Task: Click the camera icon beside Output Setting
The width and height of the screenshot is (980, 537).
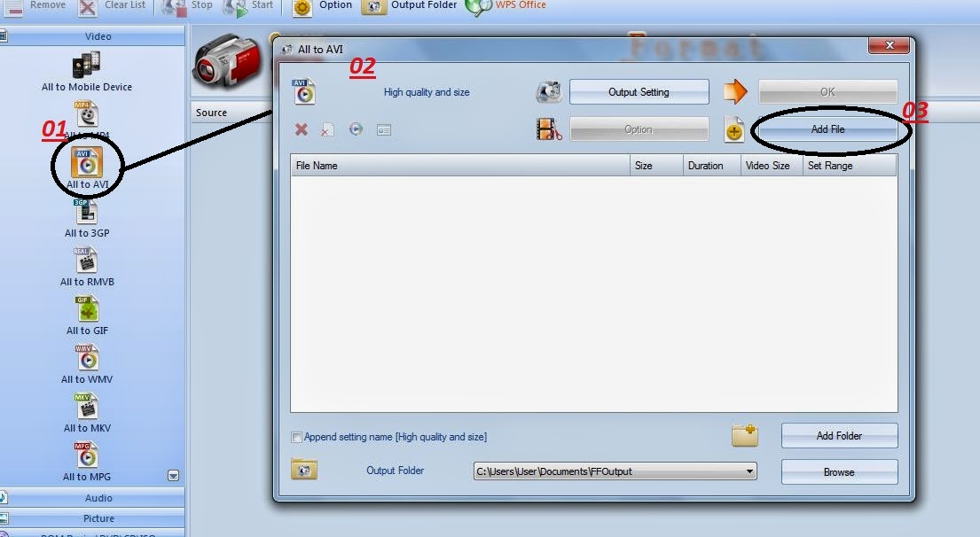Action: click(x=549, y=92)
